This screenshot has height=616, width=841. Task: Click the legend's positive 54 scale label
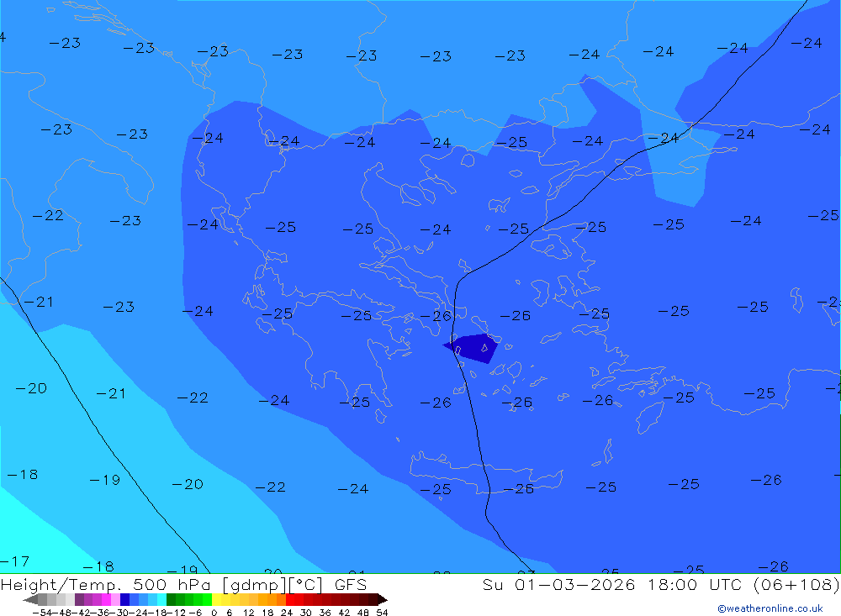[x=382, y=613]
